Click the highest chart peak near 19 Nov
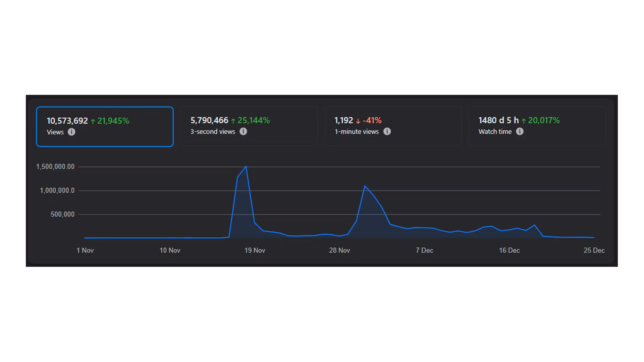Screen dimensions: 644x362 point(246,166)
